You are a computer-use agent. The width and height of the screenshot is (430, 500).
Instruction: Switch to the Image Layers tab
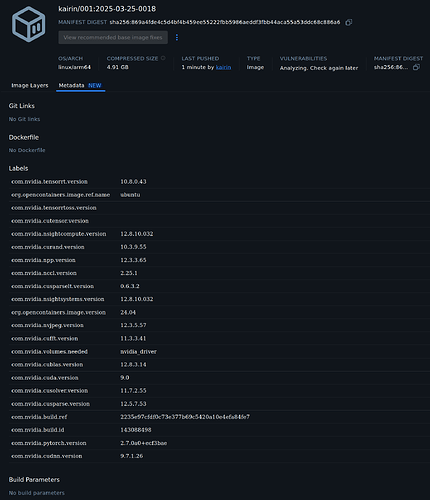[30, 85]
